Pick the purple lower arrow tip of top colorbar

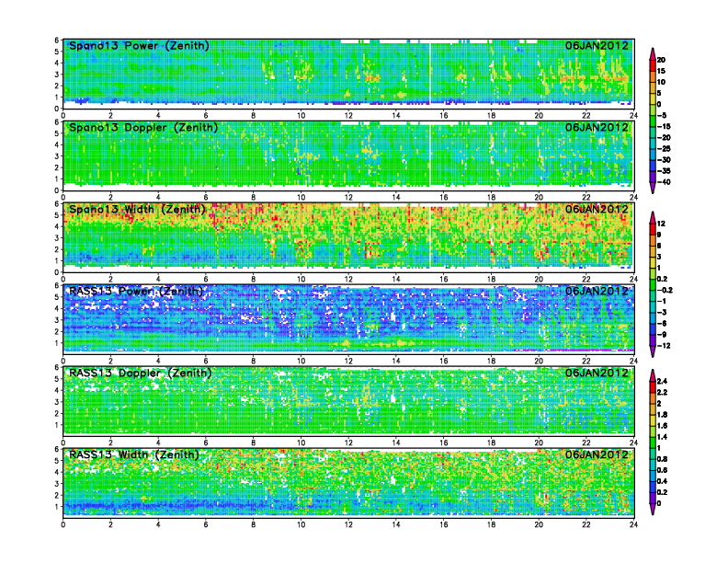[653, 188]
